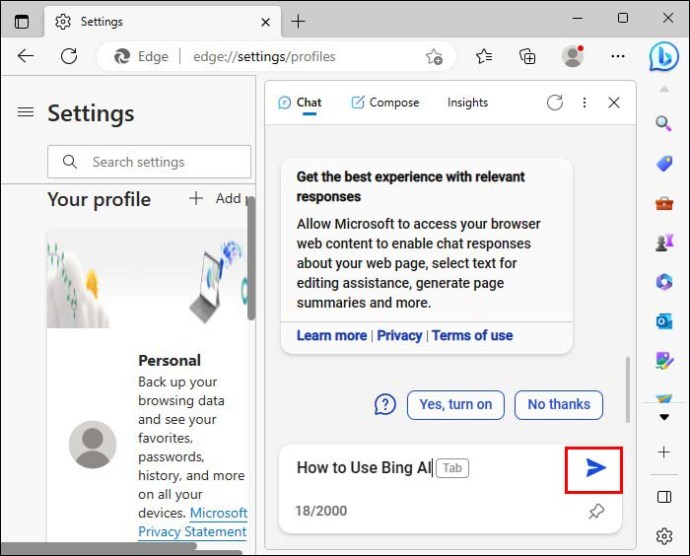Screen dimensions: 690x556
Task: Click the help question mark icon
Action: coord(385,404)
